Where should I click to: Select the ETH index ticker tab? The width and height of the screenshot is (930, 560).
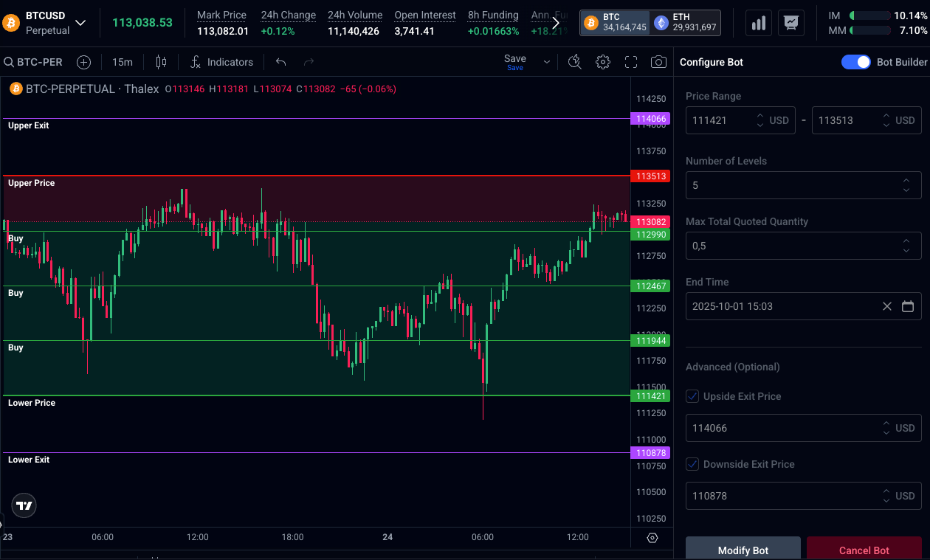point(686,23)
